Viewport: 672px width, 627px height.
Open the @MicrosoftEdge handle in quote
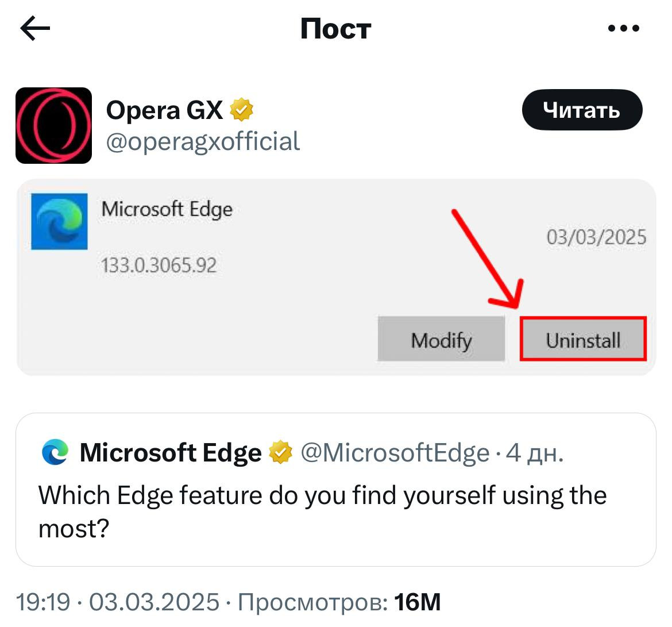pos(395,453)
